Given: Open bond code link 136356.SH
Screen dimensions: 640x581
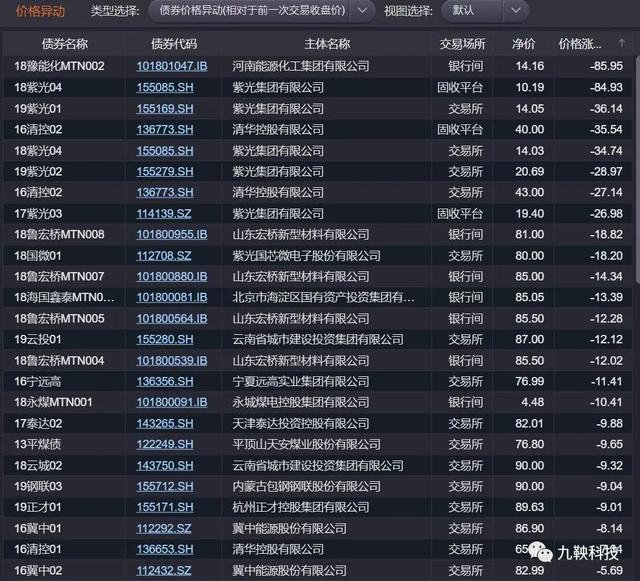Looking at the screenshot, I should [x=165, y=381].
